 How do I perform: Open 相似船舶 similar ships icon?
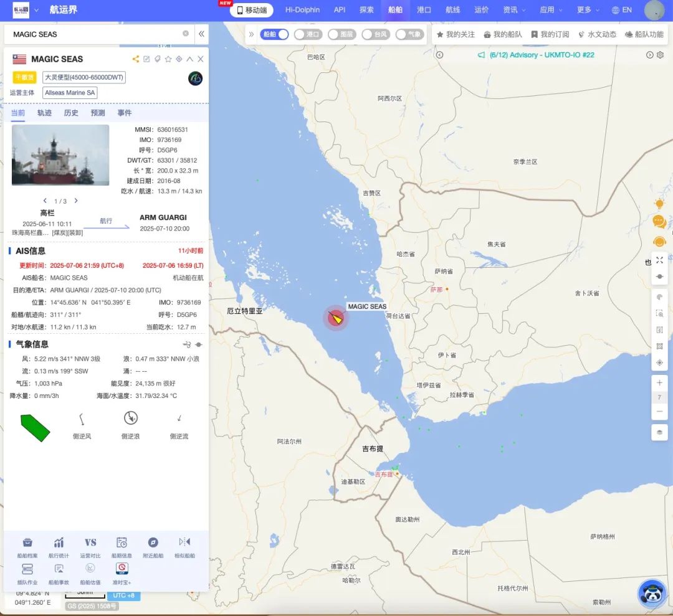pyautogui.click(x=184, y=543)
